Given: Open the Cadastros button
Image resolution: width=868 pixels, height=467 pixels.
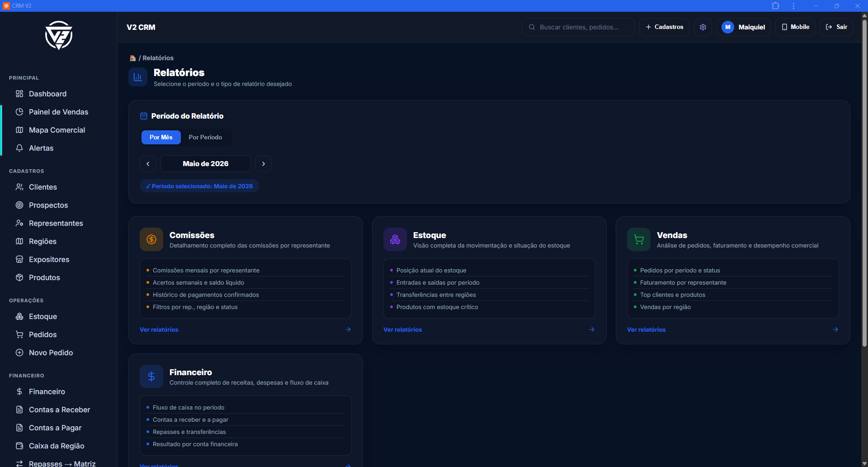Looking at the screenshot, I should coord(664,27).
